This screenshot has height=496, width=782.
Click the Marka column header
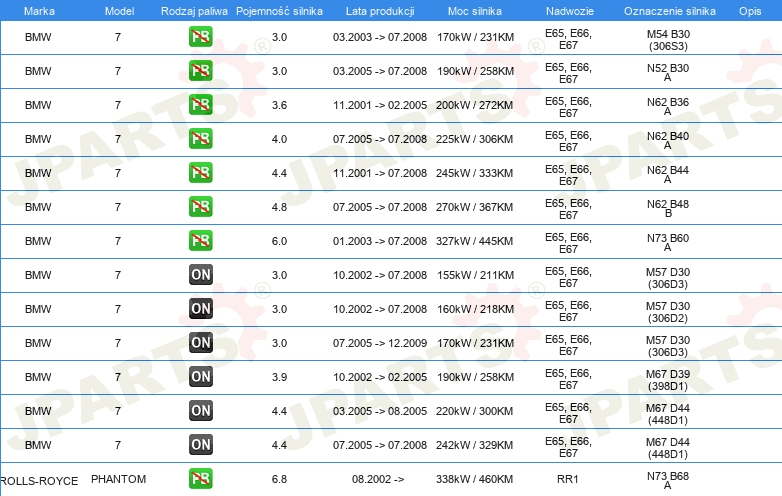pos(39,11)
